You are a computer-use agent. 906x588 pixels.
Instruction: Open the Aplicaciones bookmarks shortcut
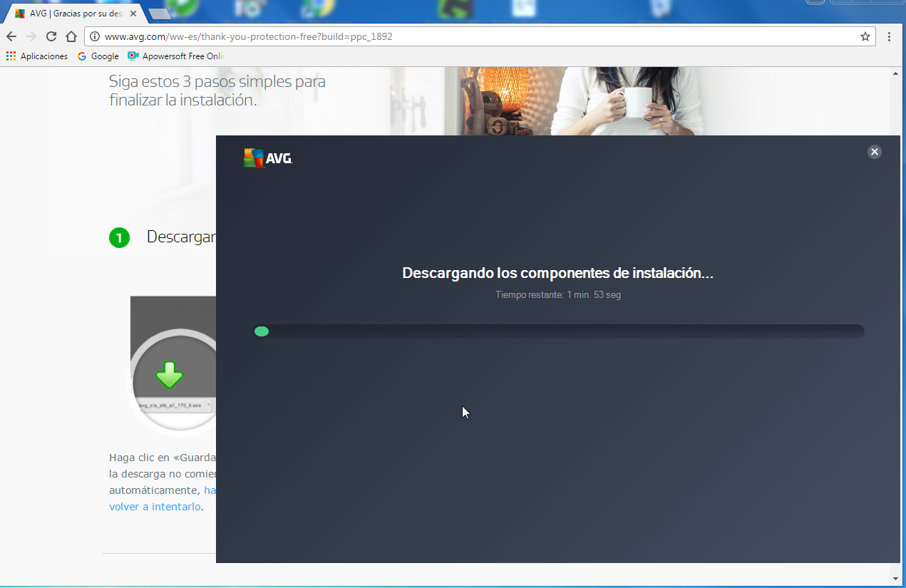point(37,56)
